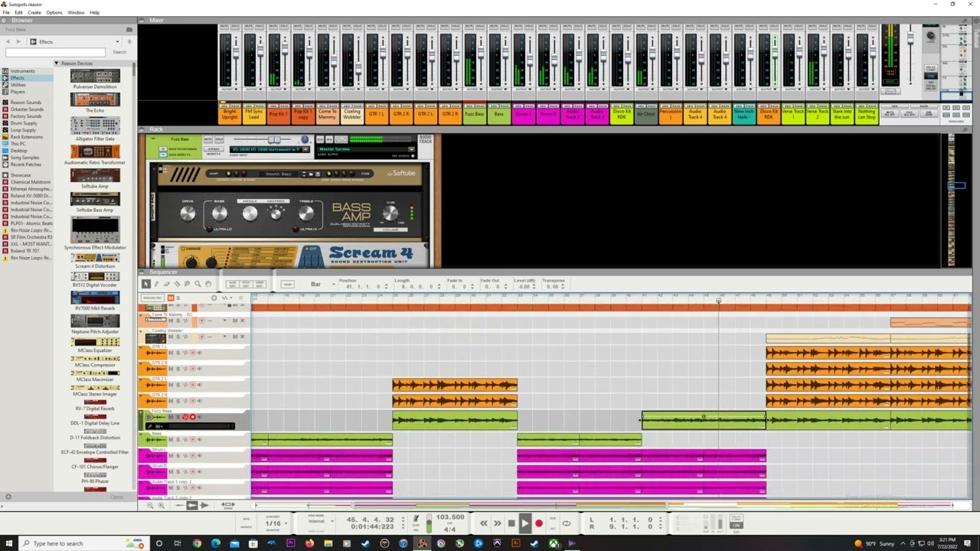Click Players icon in the browser

[5, 92]
